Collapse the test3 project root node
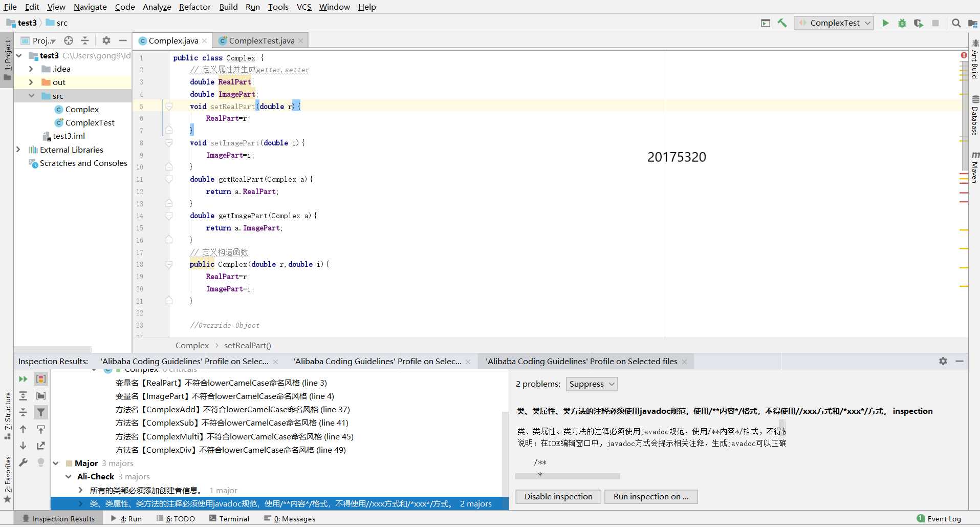 click(x=19, y=55)
